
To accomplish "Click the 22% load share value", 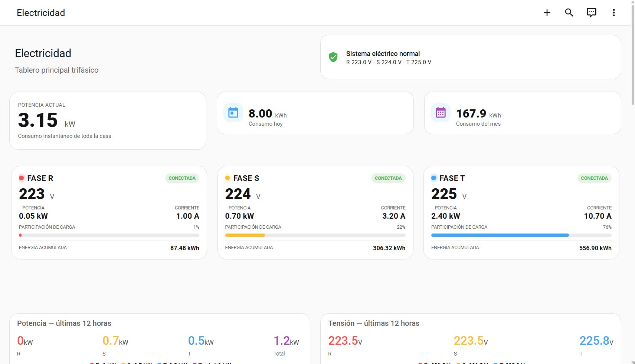I will click(x=401, y=227).
